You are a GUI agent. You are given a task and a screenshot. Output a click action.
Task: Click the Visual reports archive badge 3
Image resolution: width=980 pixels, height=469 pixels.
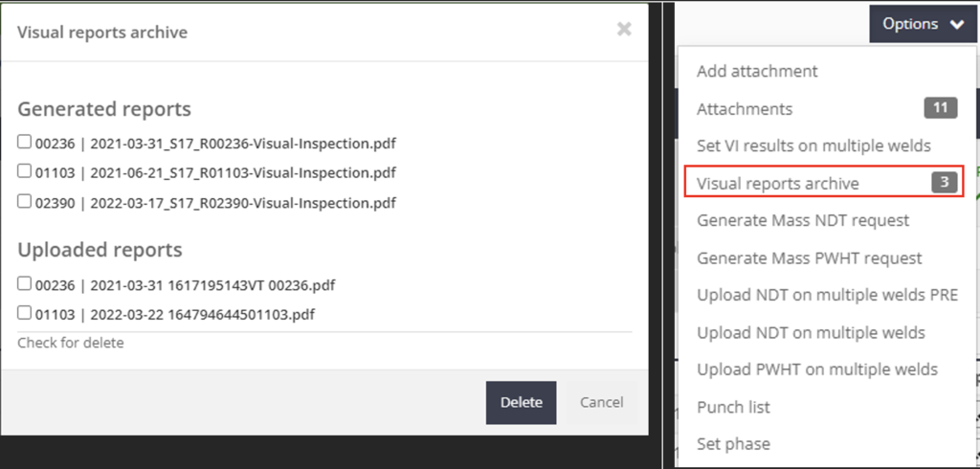tap(945, 183)
